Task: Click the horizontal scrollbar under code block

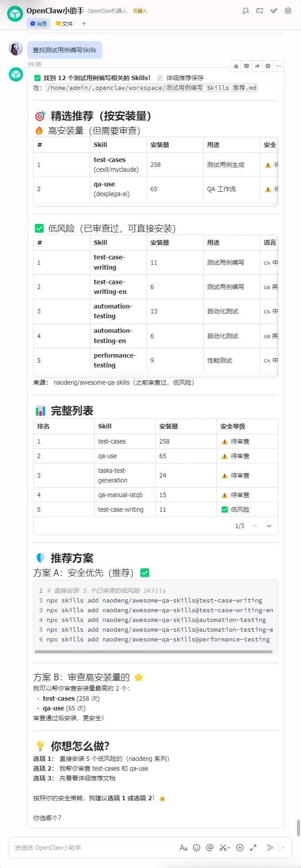Action: click(153, 652)
